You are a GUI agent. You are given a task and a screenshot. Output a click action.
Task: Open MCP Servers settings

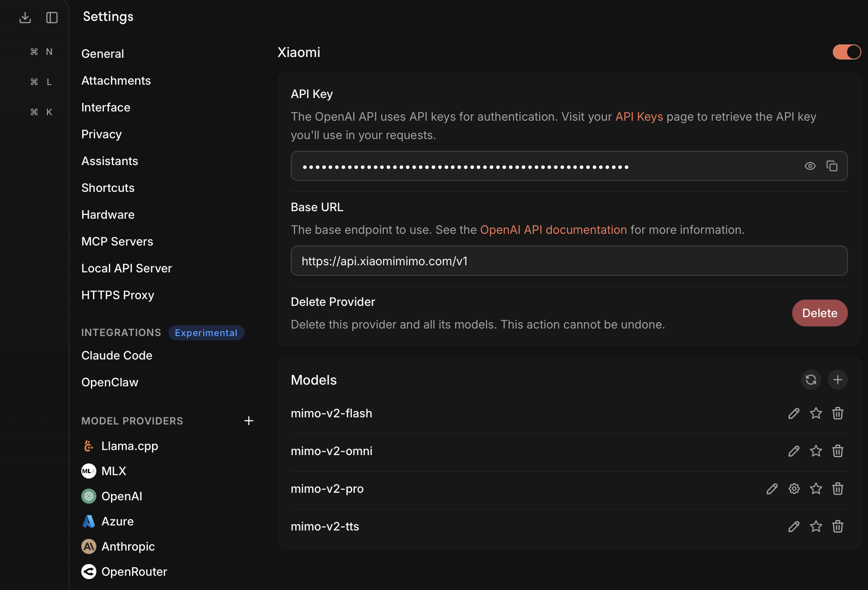click(117, 241)
